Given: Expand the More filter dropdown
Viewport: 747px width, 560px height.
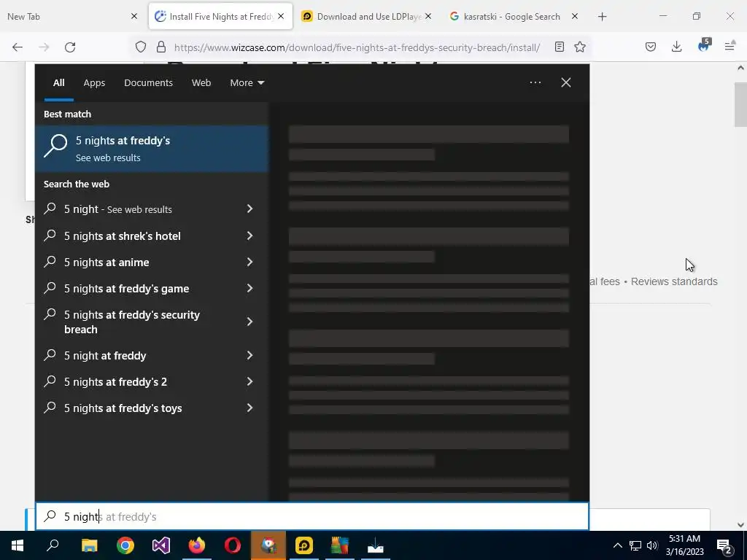Looking at the screenshot, I should 247,83.
